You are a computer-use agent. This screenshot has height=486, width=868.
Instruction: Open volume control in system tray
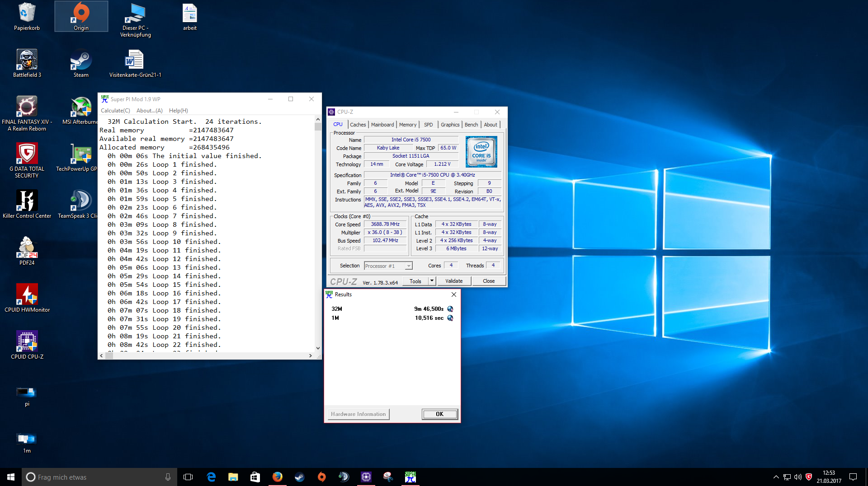797,477
